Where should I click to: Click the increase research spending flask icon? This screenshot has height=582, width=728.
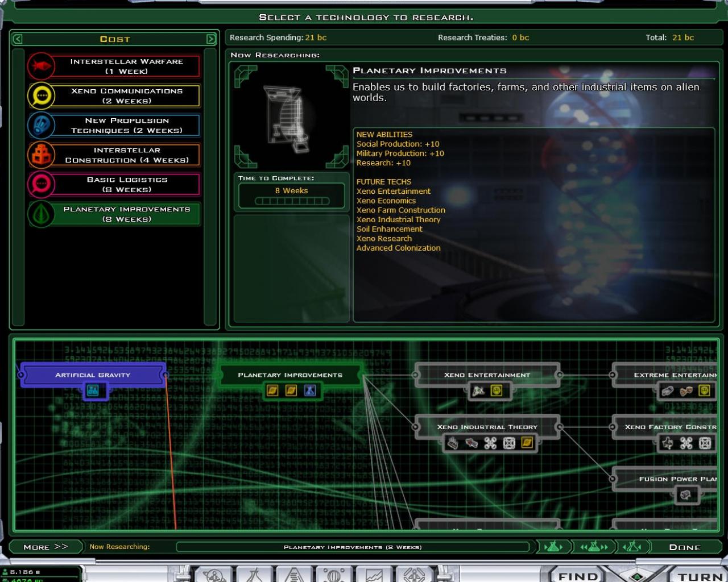(555, 547)
